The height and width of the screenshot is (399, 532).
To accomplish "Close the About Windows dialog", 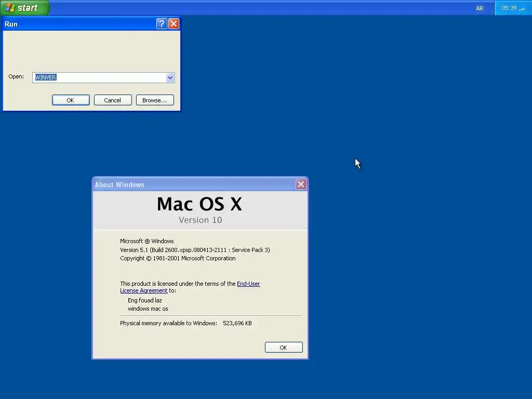I will [x=301, y=184].
